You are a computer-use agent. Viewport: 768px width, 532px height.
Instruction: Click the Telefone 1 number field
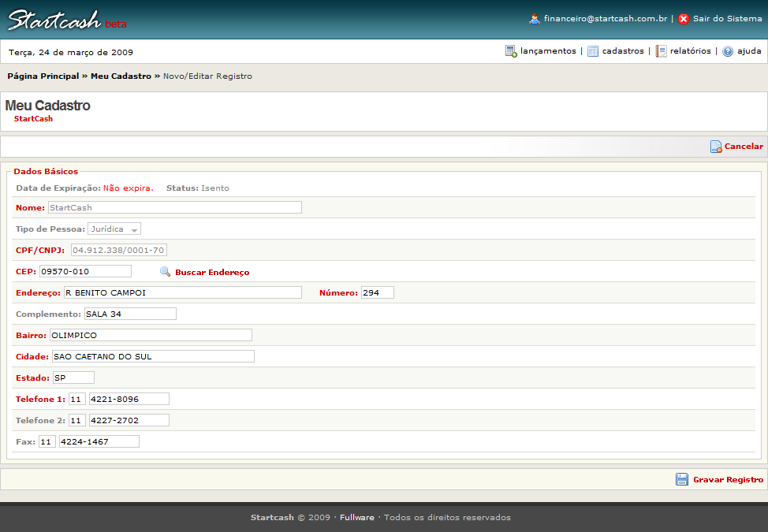click(129, 399)
